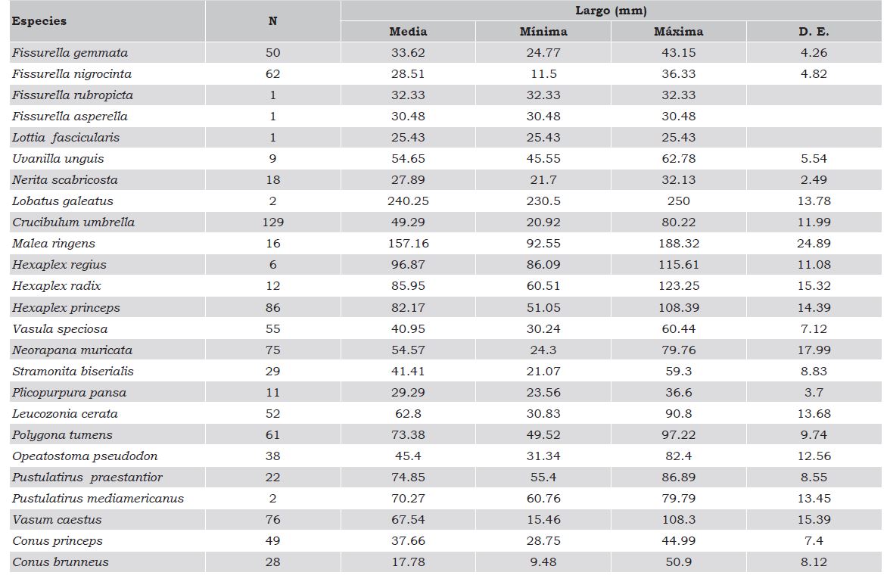Click the Neorapana muricata species name
Image resolution: width=890 pixels, height=588 pixels.
(x=72, y=350)
